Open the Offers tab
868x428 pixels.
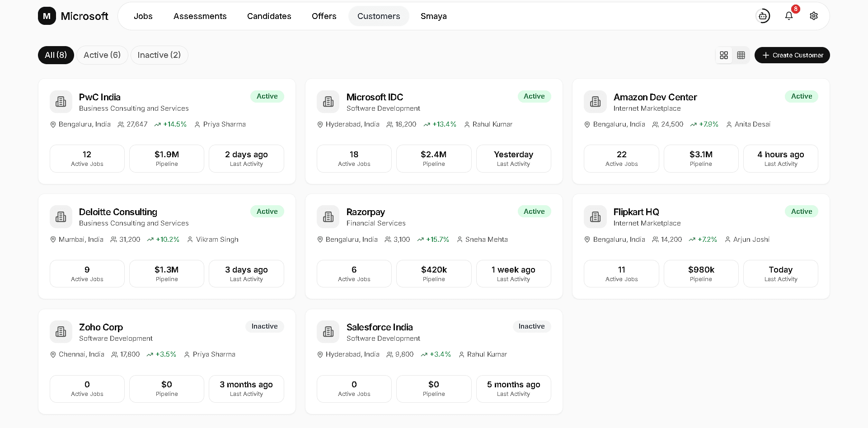(324, 16)
